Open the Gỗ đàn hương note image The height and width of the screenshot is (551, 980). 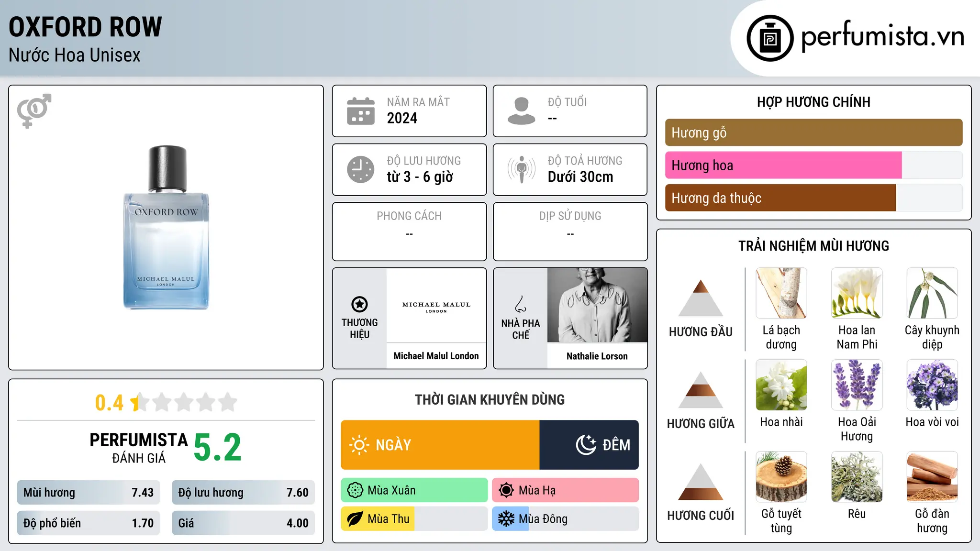pyautogui.click(x=932, y=477)
